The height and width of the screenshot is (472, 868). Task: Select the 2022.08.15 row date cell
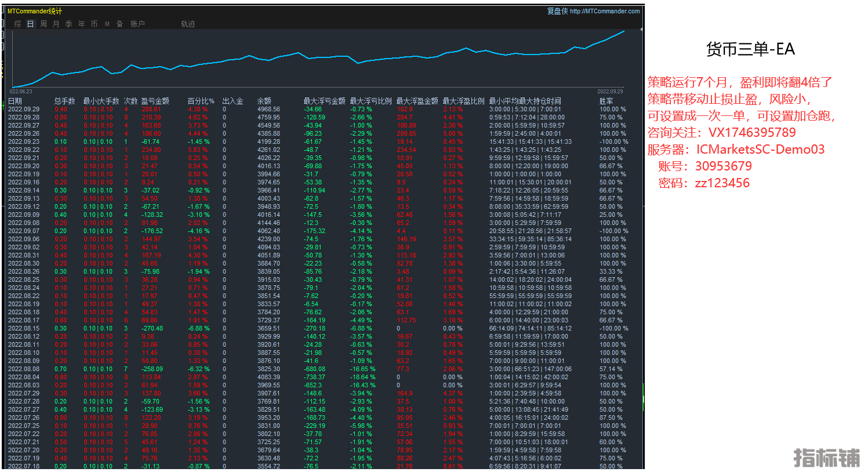pos(24,328)
